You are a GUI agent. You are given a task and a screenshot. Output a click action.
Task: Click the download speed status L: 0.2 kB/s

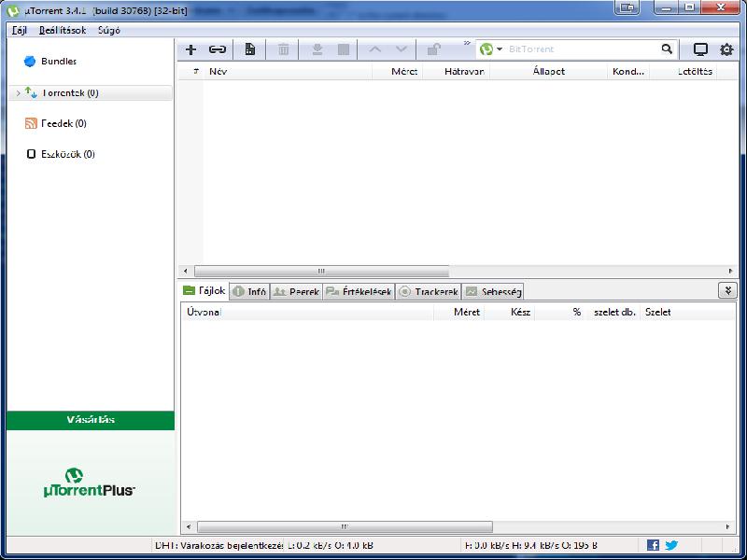[x=331, y=545]
